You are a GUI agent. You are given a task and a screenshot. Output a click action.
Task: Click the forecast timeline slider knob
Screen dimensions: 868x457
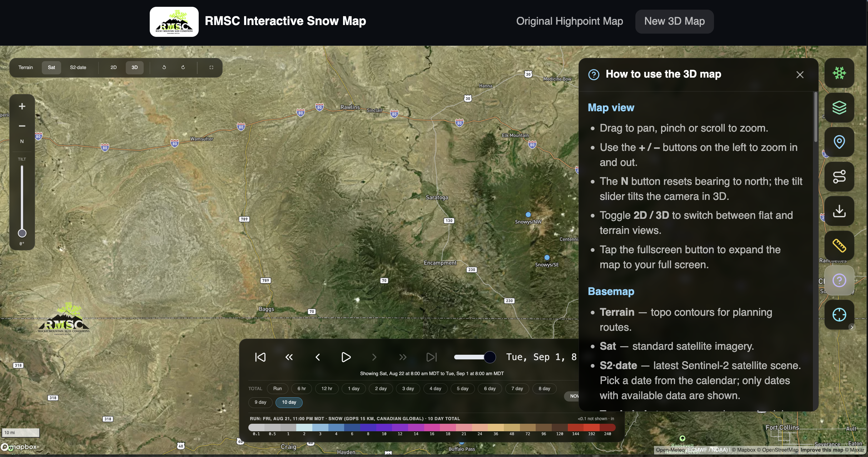tap(490, 357)
